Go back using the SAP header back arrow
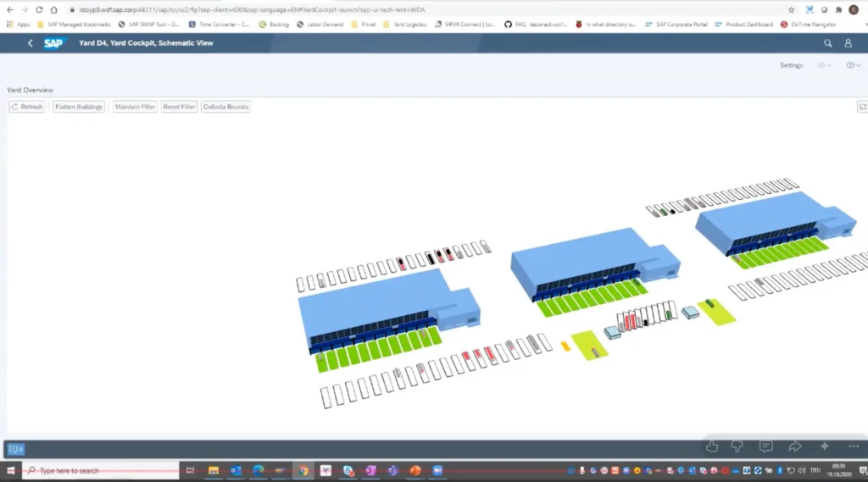The height and width of the screenshot is (482, 868). coord(31,43)
